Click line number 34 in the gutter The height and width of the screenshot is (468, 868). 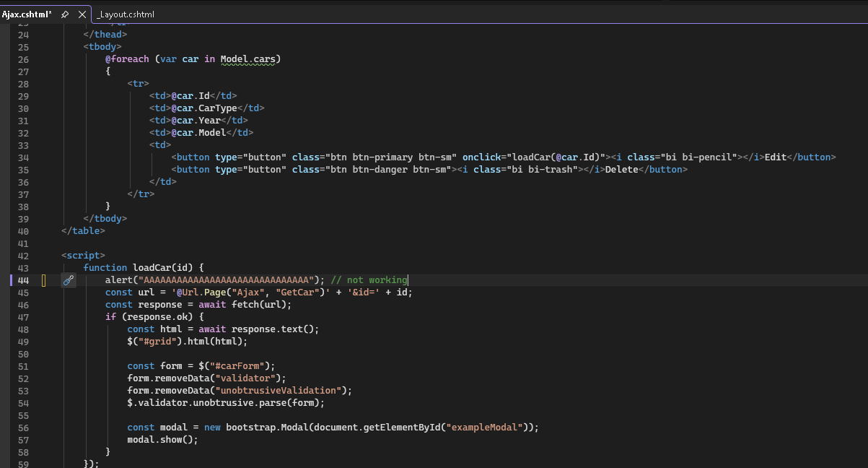coord(23,157)
